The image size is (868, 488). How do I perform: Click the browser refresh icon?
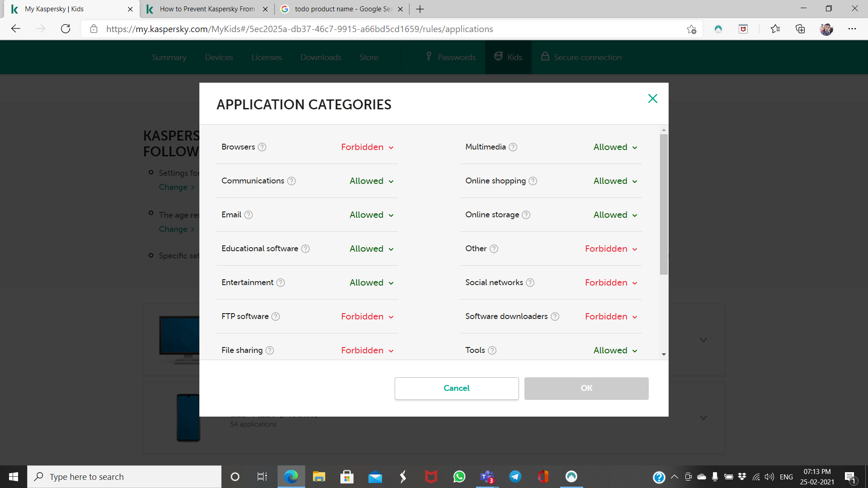point(66,29)
